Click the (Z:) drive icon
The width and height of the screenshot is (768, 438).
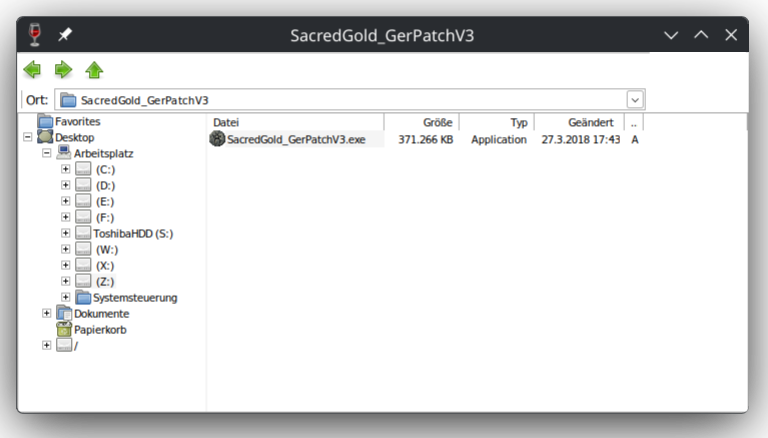click(x=83, y=281)
